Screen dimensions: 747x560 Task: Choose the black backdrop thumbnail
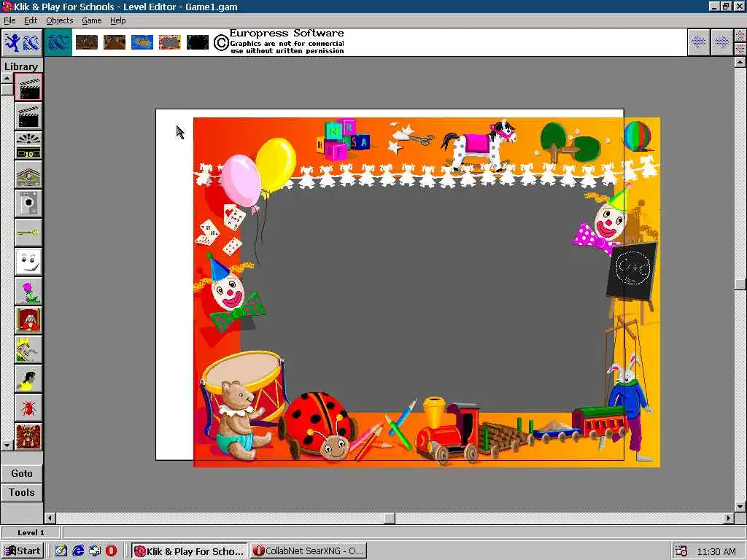coord(197,42)
